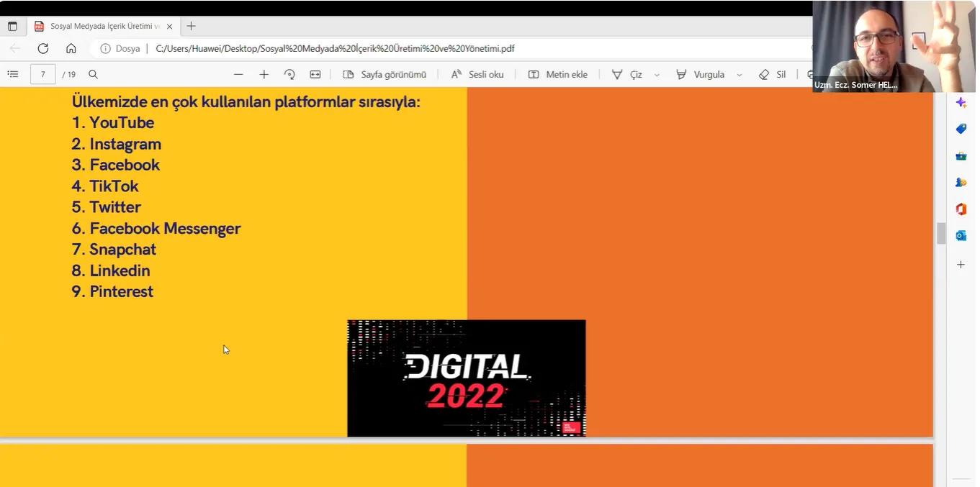Refresh the browser page
This screenshot has height=487, width=980.
click(42, 48)
